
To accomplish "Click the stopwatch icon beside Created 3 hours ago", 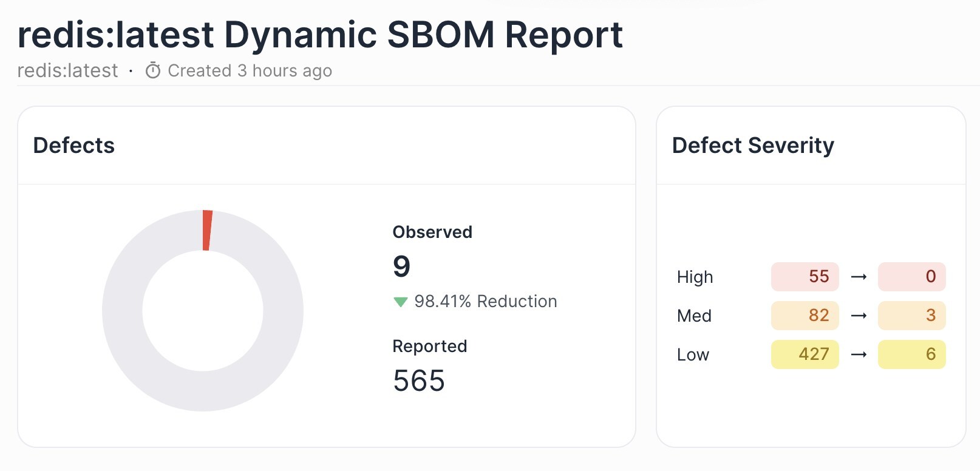I will tap(153, 71).
